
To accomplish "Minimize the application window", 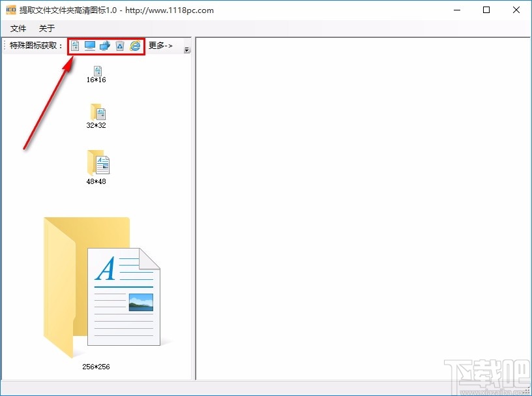I will pos(457,10).
